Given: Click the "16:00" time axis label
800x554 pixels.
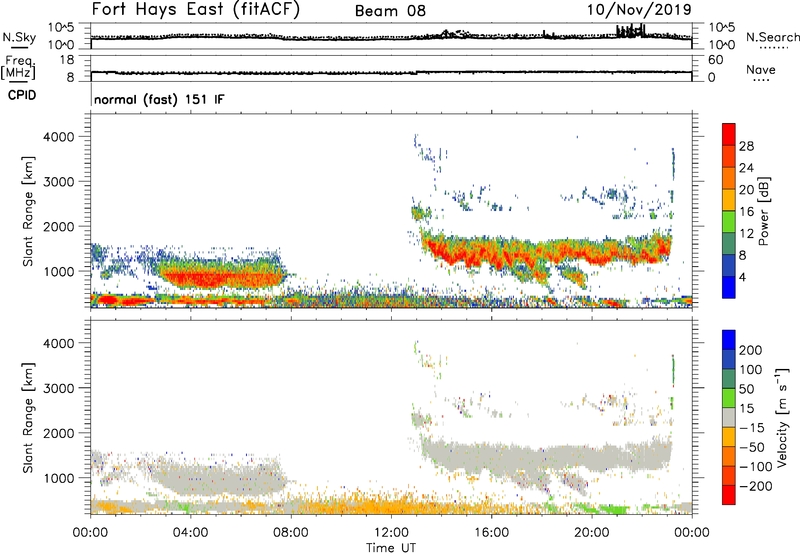Looking at the screenshot, I should coord(491,533).
